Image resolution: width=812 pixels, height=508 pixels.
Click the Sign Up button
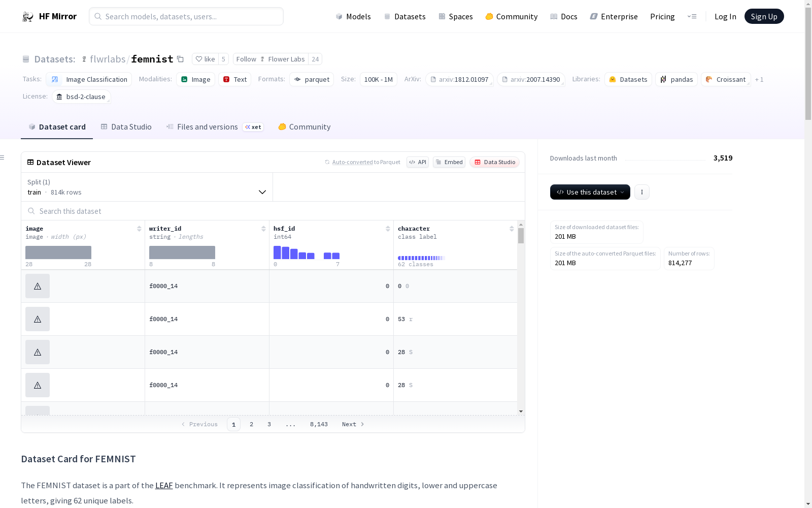[x=764, y=16]
